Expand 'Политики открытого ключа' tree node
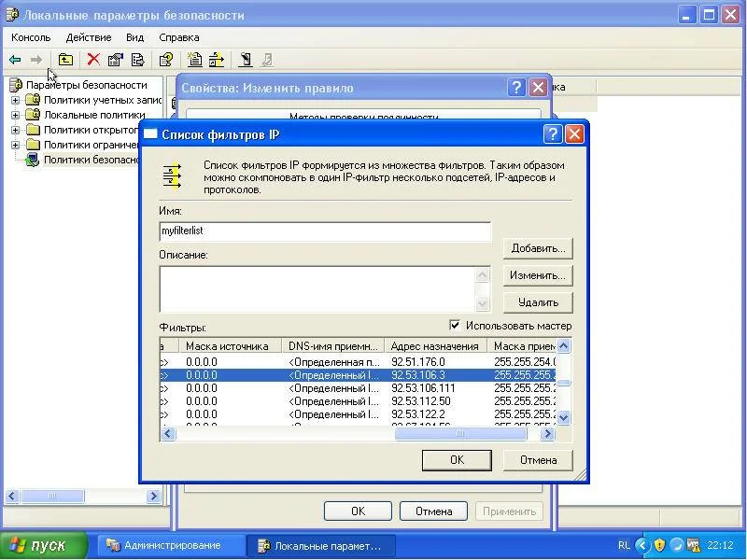This screenshot has width=747, height=560. [x=15, y=130]
